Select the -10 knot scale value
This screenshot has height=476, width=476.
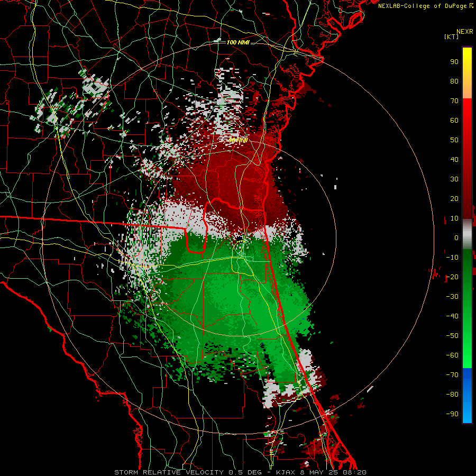pyautogui.click(x=452, y=258)
